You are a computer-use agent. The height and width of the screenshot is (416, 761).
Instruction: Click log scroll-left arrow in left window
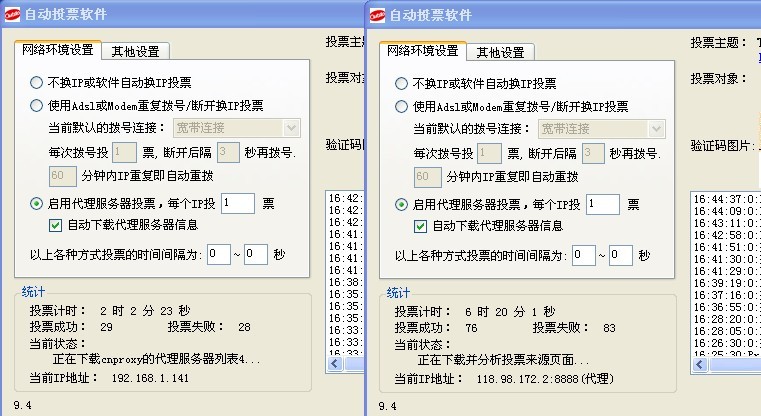335,364
